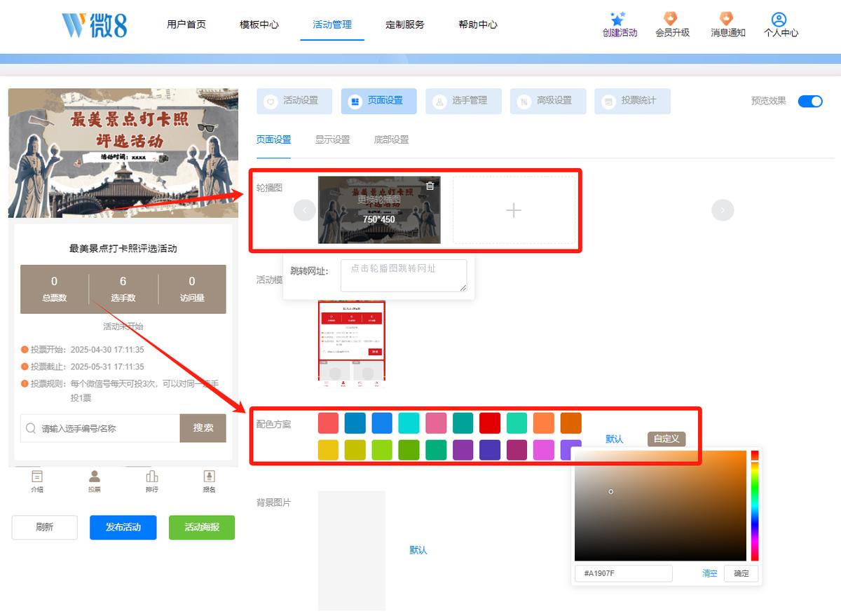The width and height of the screenshot is (841, 616).
Task: Switch to 选手管理 tab
Action: [x=464, y=101]
